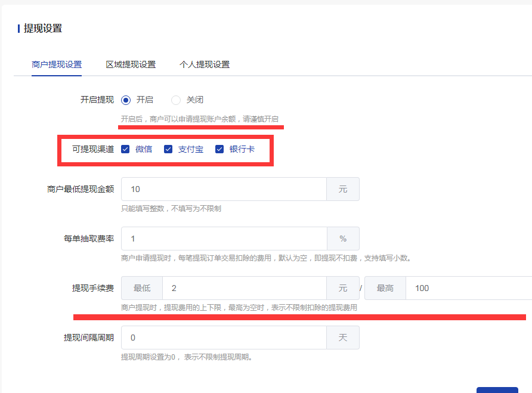Click the 元 unit after 最低 fee field
532x393 pixels.
tap(343, 288)
